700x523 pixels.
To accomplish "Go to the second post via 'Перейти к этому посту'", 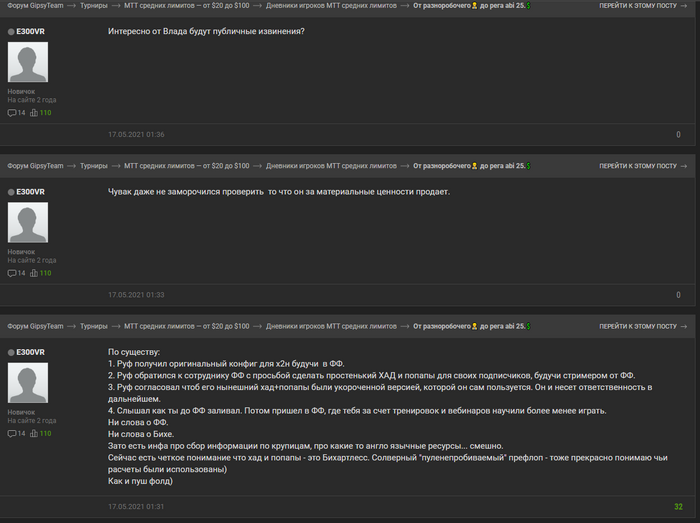I will 643,166.
